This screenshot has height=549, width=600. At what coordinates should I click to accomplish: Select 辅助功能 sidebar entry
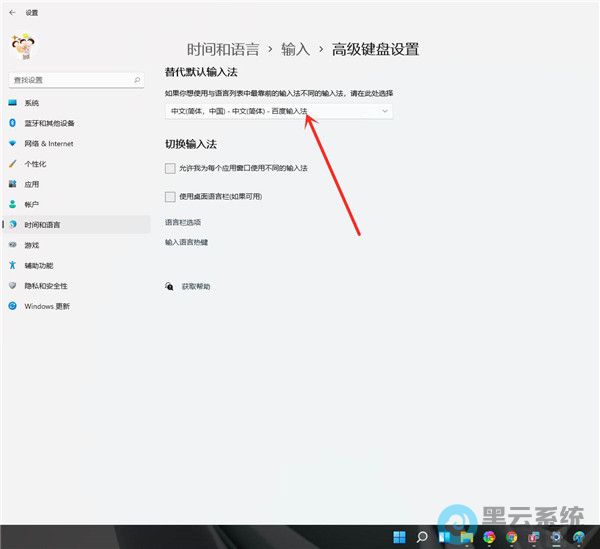point(77,265)
